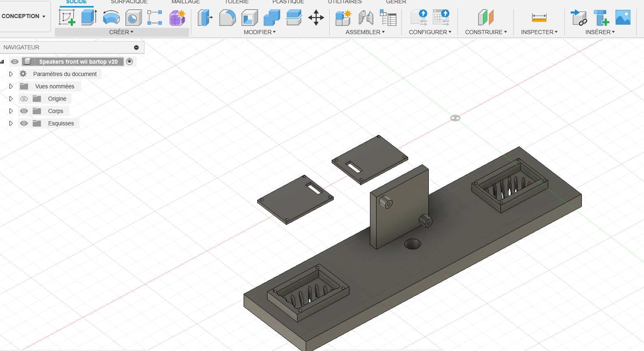
Task: Collapse the root component tree arrow
Action: click(2, 62)
